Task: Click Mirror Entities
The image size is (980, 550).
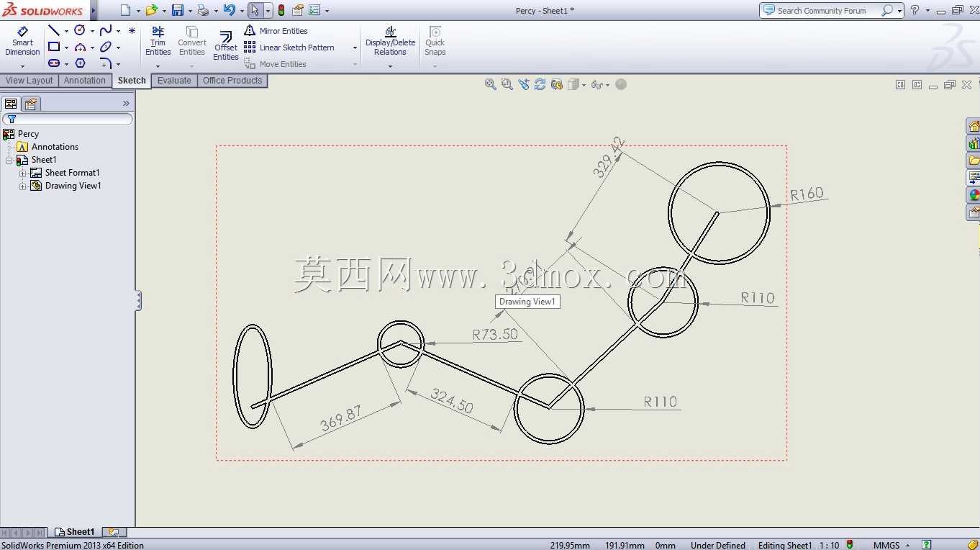Action: 276,31
